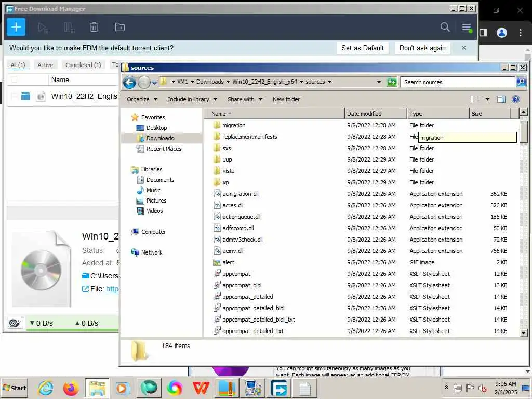Click the Explorer back arrow button
Image resolution: width=532 pixels, height=399 pixels.
(x=129, y=82)
